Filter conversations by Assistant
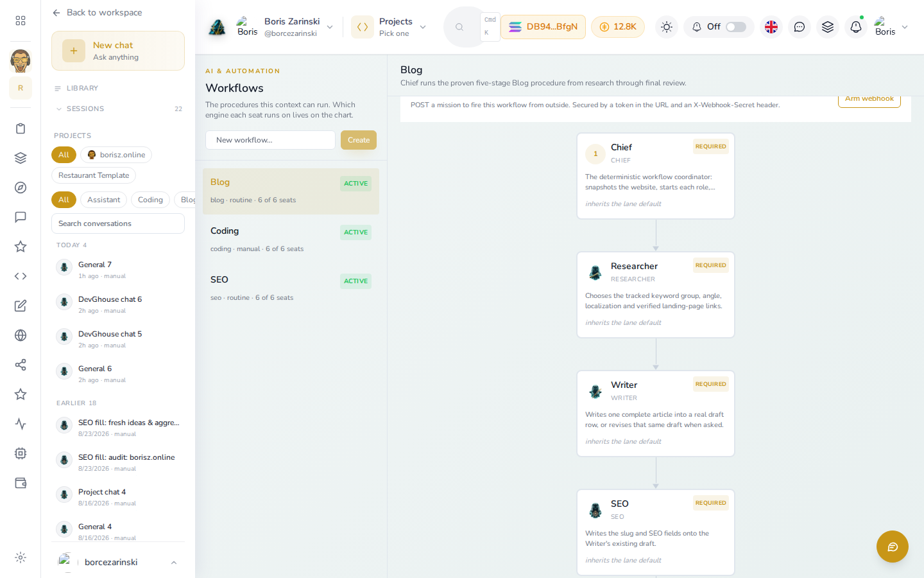The image size is (924, 578). [x=104, y=200]
